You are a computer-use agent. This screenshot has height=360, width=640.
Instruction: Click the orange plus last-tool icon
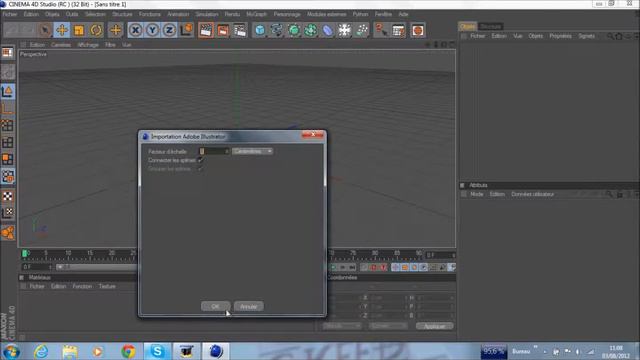[116, 30]
